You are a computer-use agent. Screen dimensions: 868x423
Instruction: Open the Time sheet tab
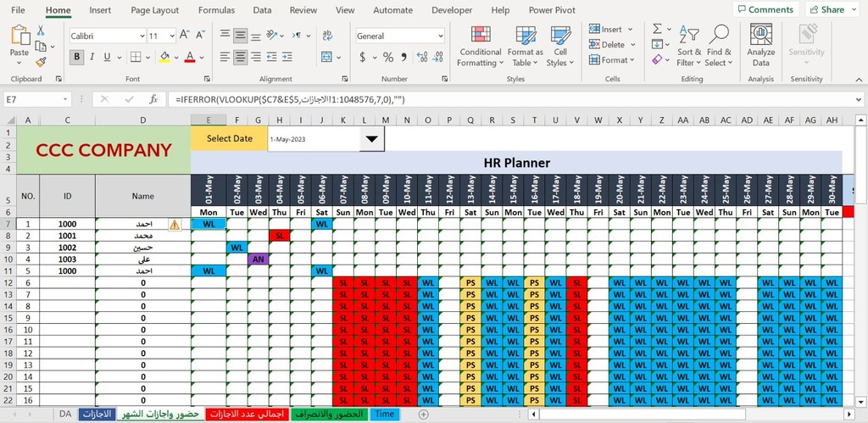tap(385, 415)
